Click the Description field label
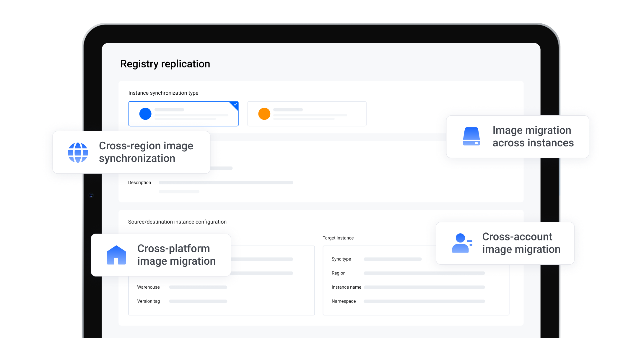 (x=139, y=182)
